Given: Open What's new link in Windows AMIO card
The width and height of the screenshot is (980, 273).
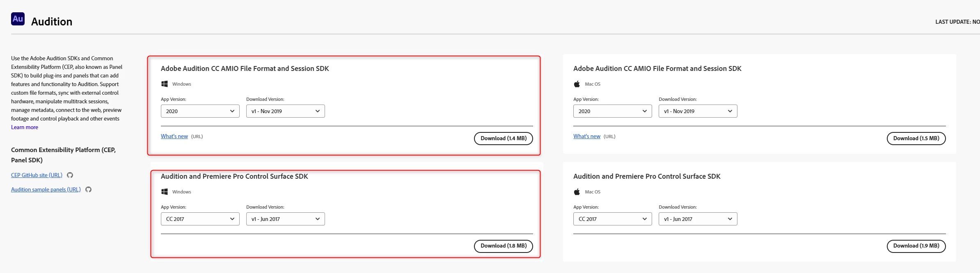Looking at the screenshot, I should point(174,136).
